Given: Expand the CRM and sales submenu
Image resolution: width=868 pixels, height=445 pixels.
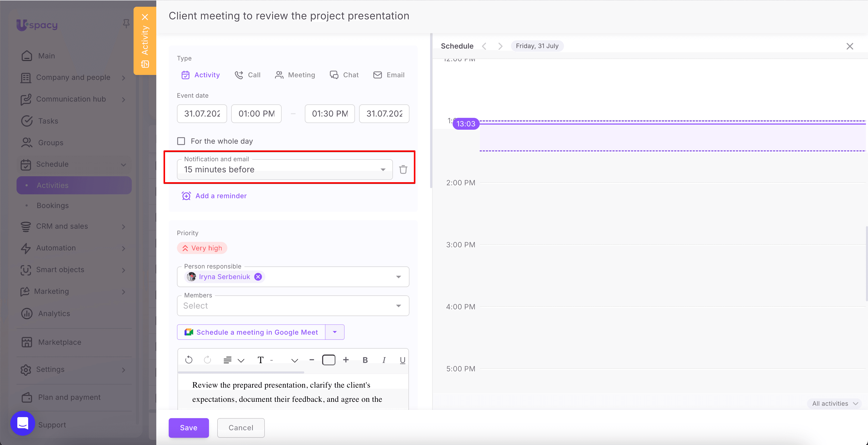Looking at the screenshot, I should pyautogui.click(x=124, y=227).
